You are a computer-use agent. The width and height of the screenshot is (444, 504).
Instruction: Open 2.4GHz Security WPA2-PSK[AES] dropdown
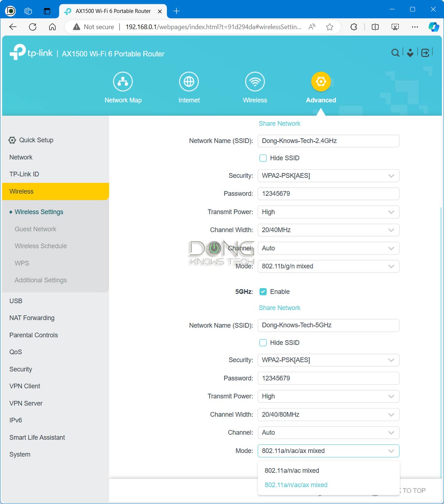(x=329, y=176)
